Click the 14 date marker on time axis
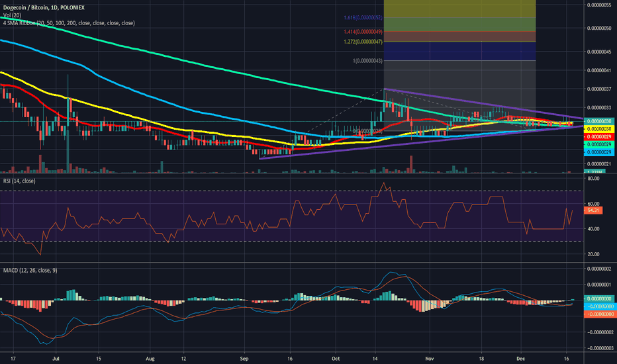 [375, 359]
